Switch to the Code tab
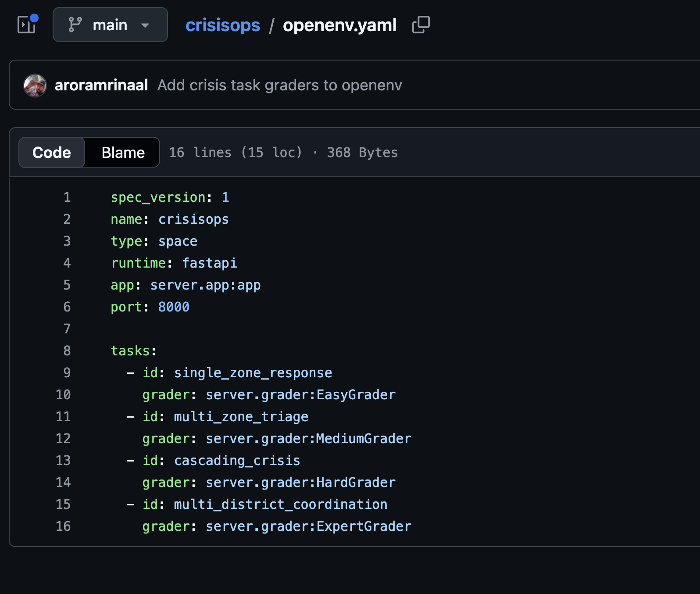The height and width of the screenshot is (594, 700). [x=52, y=152]
